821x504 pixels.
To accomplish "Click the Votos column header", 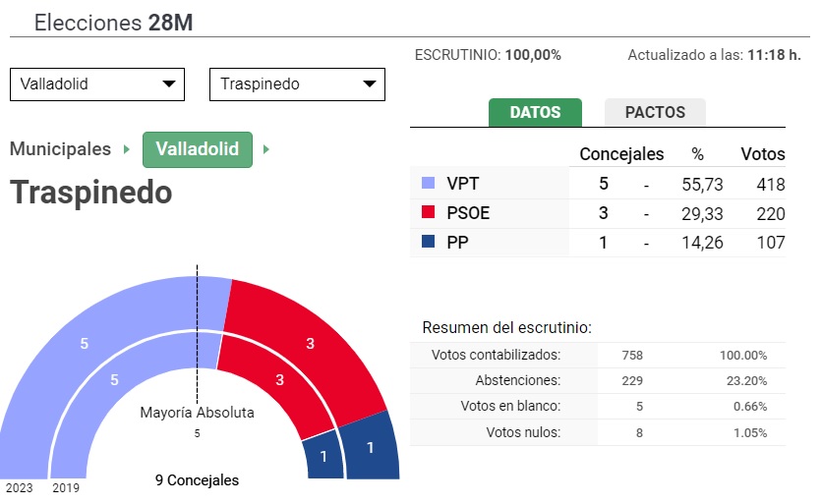I will (763, 154).
